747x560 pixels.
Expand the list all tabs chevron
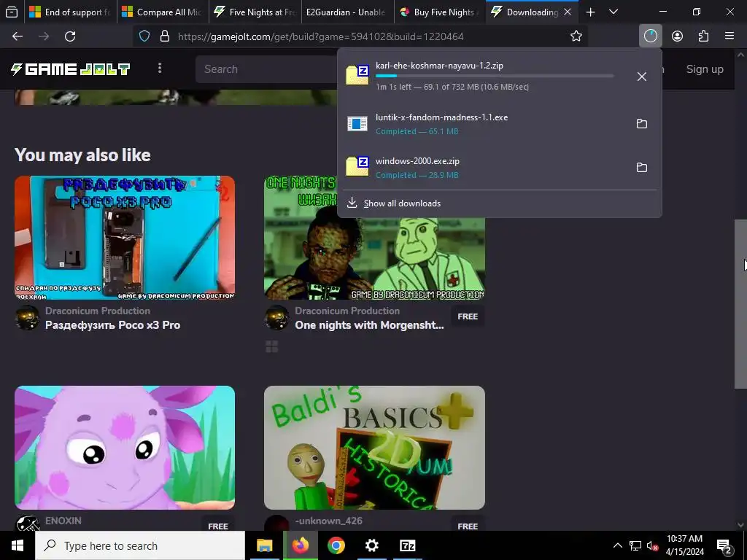coord(614,12)
